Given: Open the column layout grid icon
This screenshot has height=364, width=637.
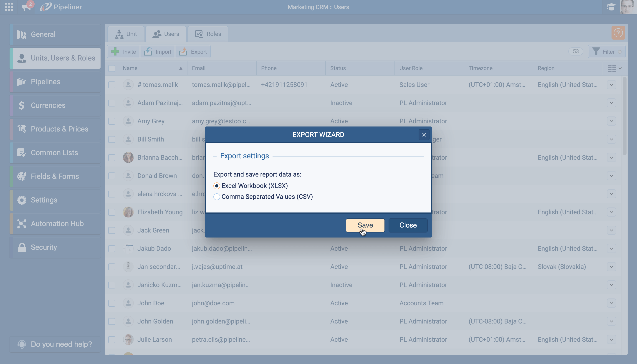Looking at the screenshot, I should (x=612, y=68).
